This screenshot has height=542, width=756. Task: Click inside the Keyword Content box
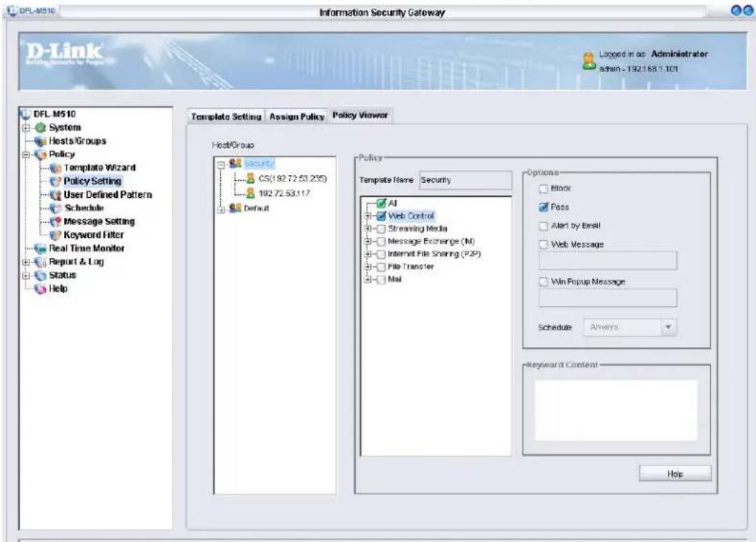tap(615, 410)
